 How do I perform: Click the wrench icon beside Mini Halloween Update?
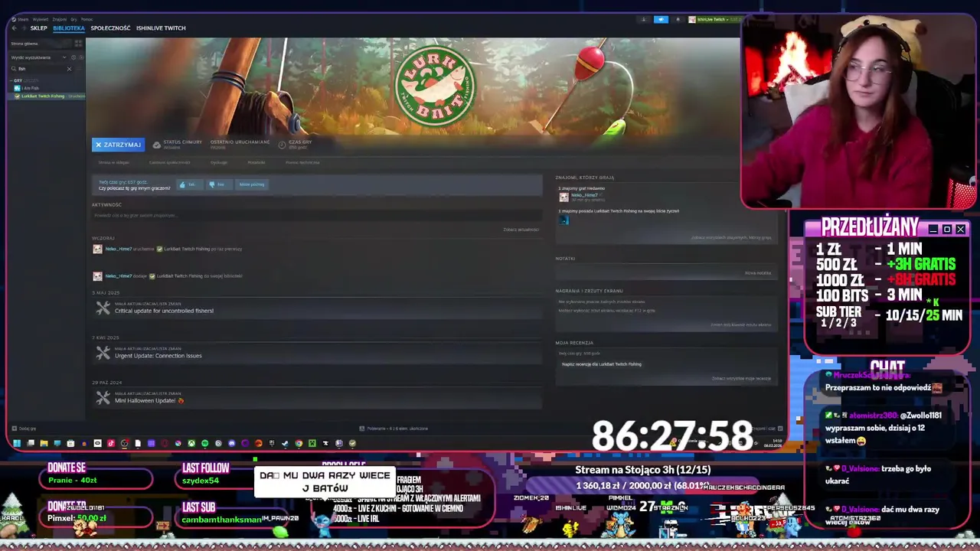point(103,398)
